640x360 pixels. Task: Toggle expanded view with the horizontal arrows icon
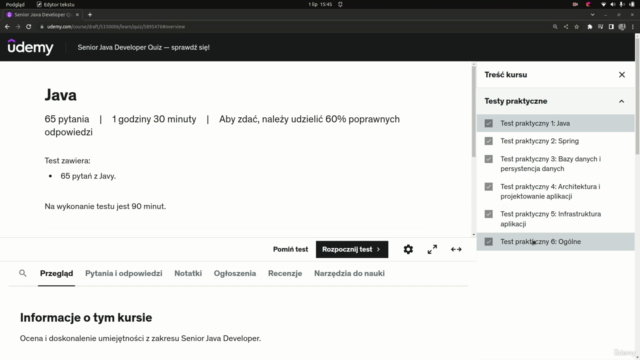(456, 249)
